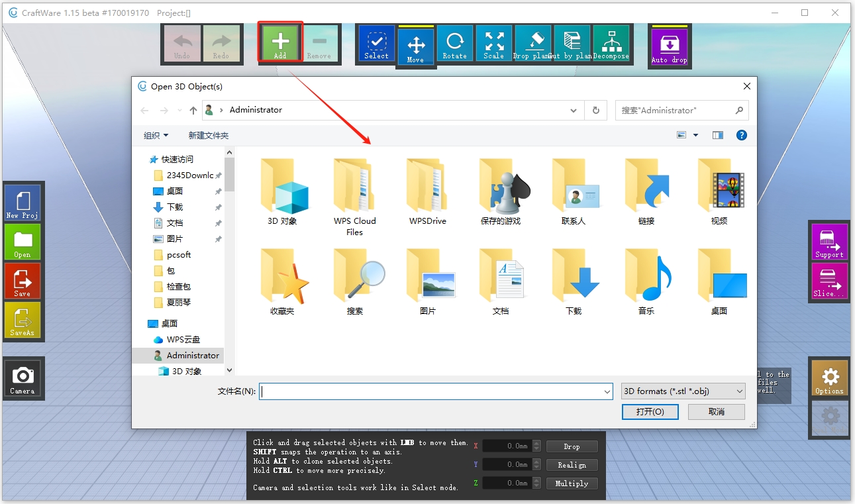Screen dimensions: 855x504
Task: Go up one folder level
Action: click(x=193, y=111)
